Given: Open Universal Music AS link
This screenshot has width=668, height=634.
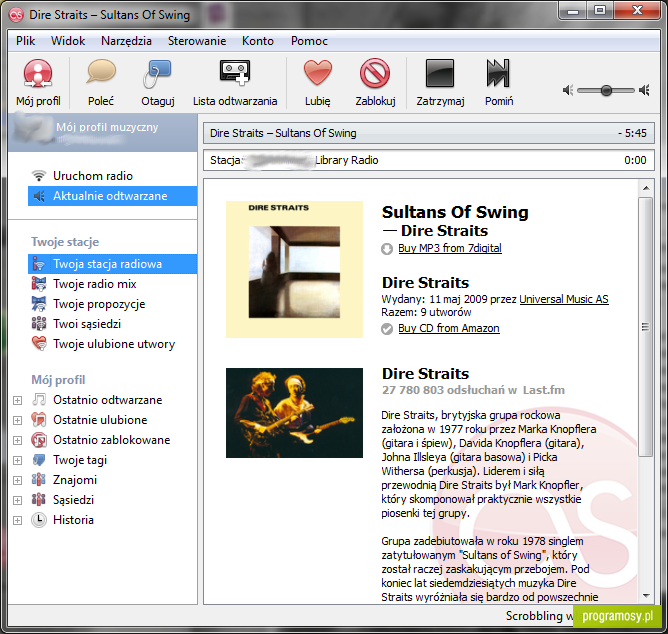Looking at the screenshot, I should (564, 299).
